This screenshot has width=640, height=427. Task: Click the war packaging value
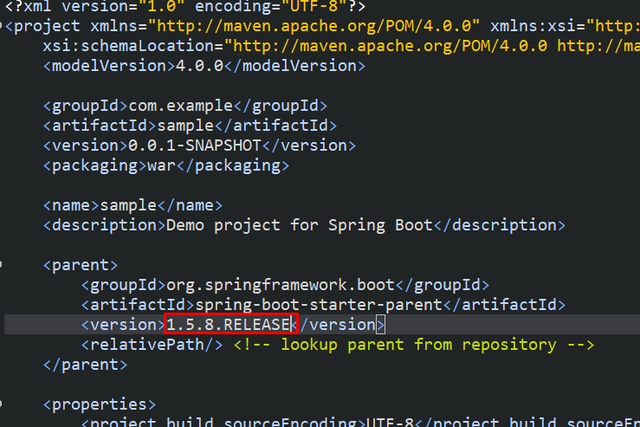[161, 166]
